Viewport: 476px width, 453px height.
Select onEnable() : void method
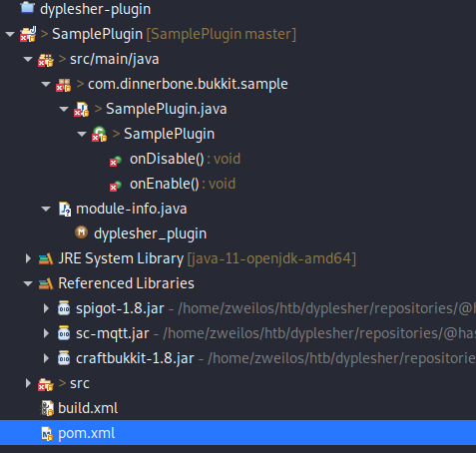pyautogui.click(x=183, y=184)
